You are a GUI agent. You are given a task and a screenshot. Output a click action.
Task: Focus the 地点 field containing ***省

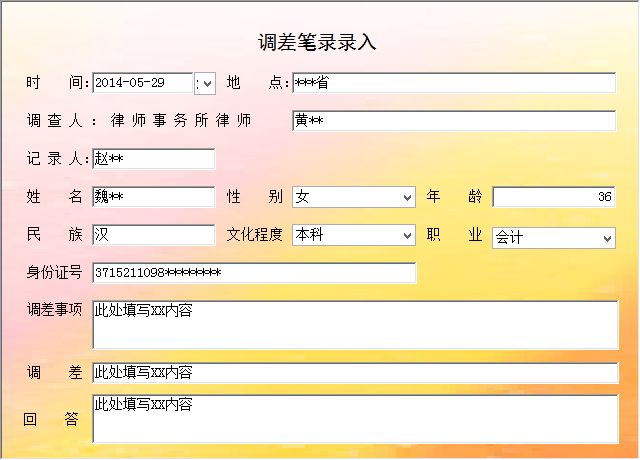(x=454, y=83)
